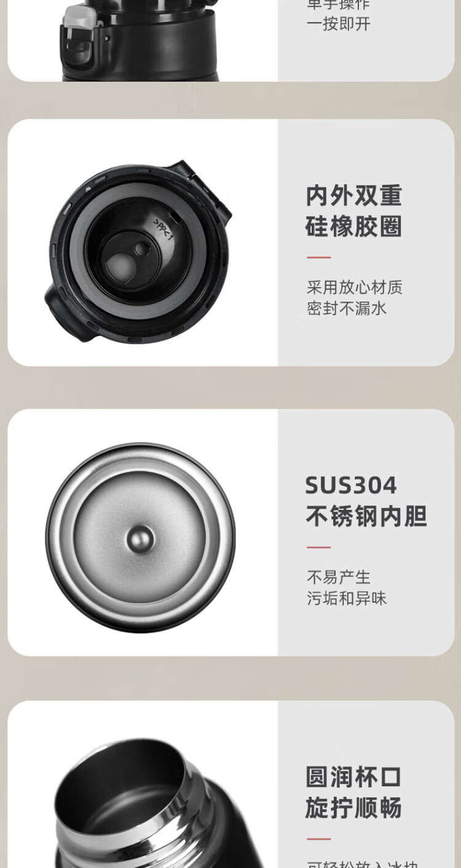Click the red dash under 硅橡胶圈 heading
The height and width of the screenshot is (868, 461).
319,257
